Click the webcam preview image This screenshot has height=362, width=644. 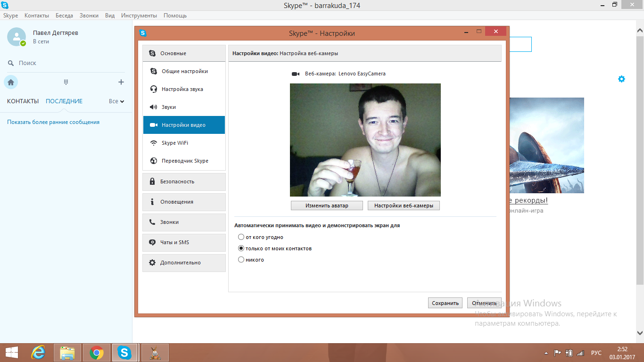[x=365, y=140]
